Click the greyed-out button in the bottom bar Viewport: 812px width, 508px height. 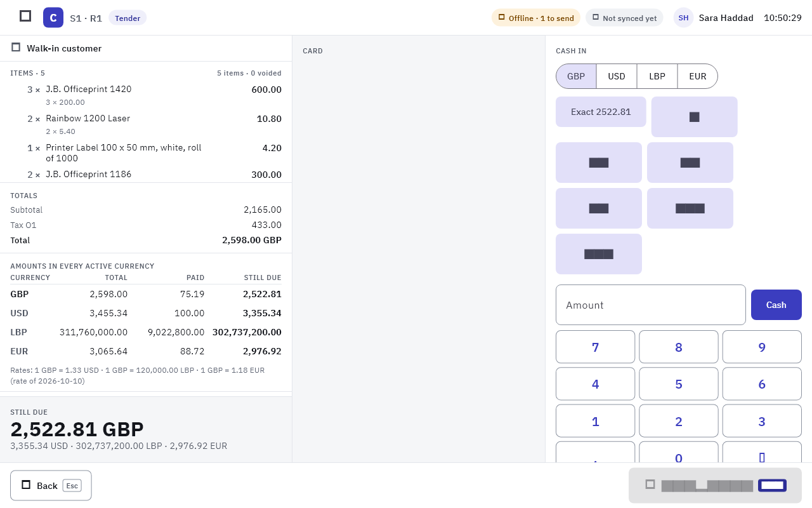coord(715,485)
